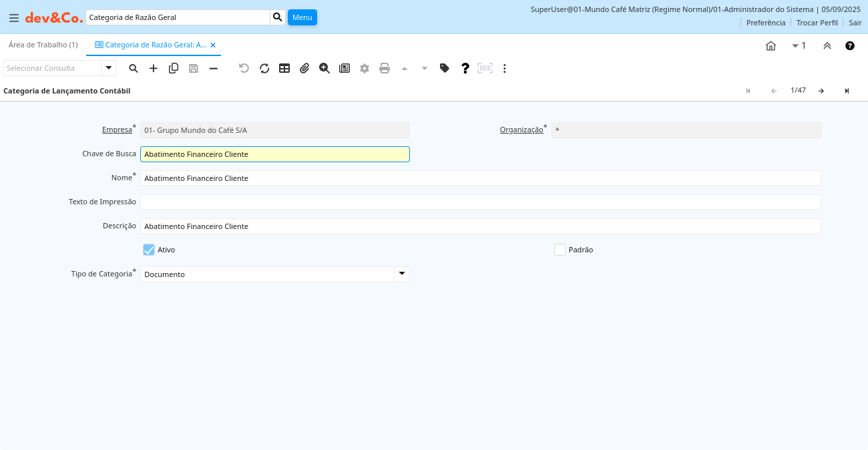This screenshot has height=450, width=868.
Task: Click the blue Menu button
Action: coord(302,17)
